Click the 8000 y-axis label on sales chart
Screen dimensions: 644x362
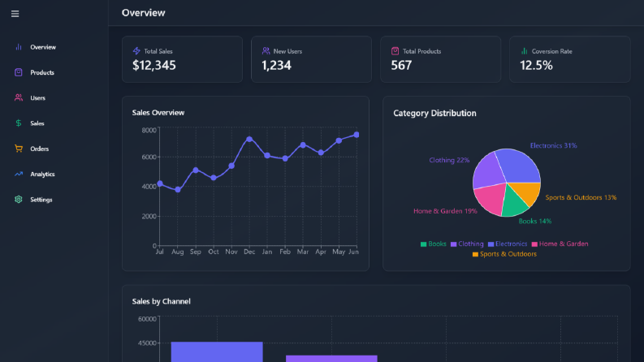(x=149, y=130)
